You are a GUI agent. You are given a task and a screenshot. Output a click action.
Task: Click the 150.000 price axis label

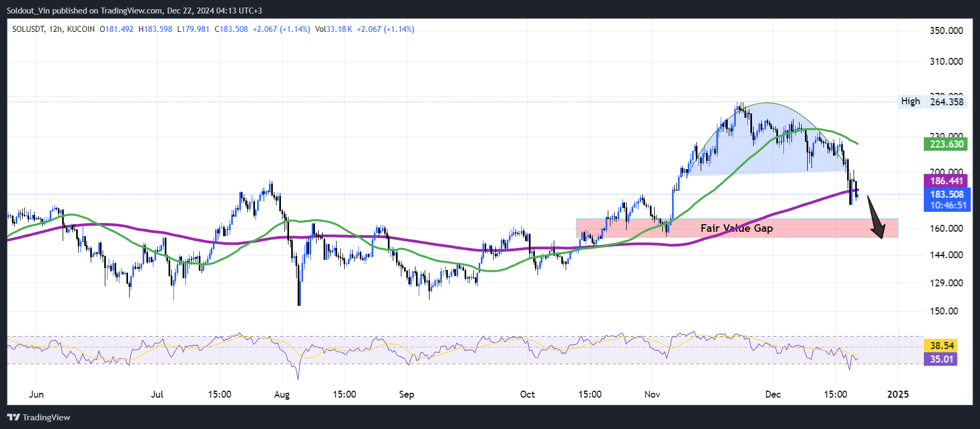944,311
